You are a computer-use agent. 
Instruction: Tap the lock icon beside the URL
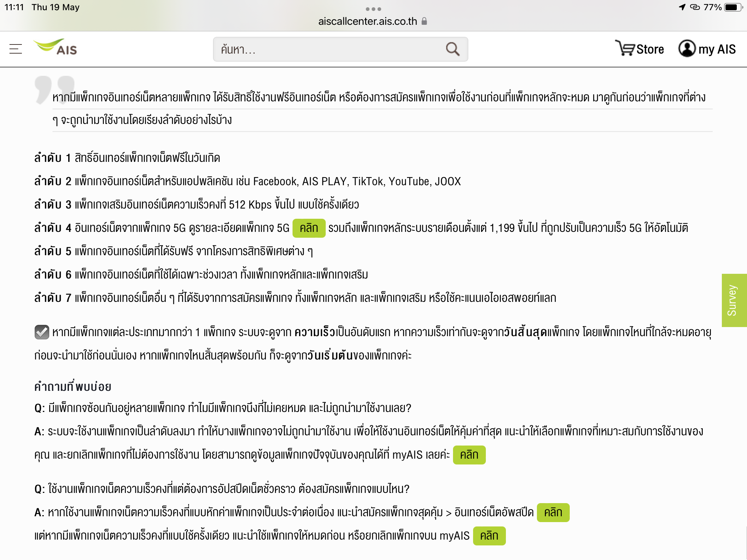[424, 21]
